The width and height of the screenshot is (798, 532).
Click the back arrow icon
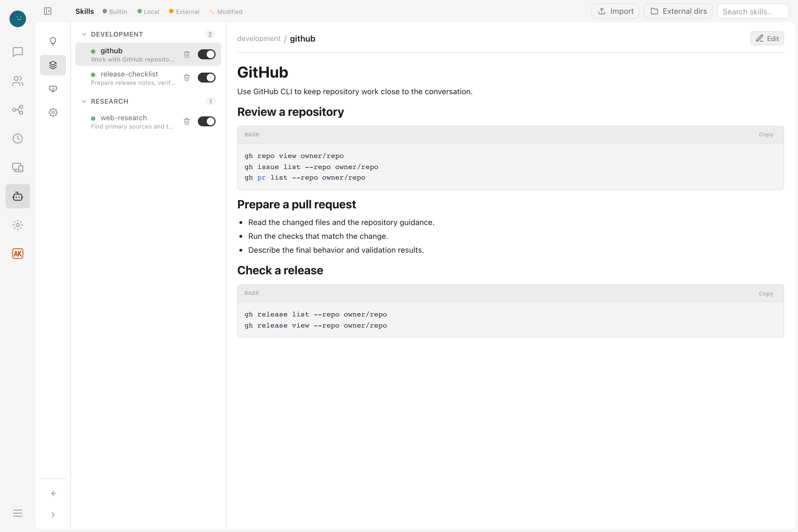point(53,493)
